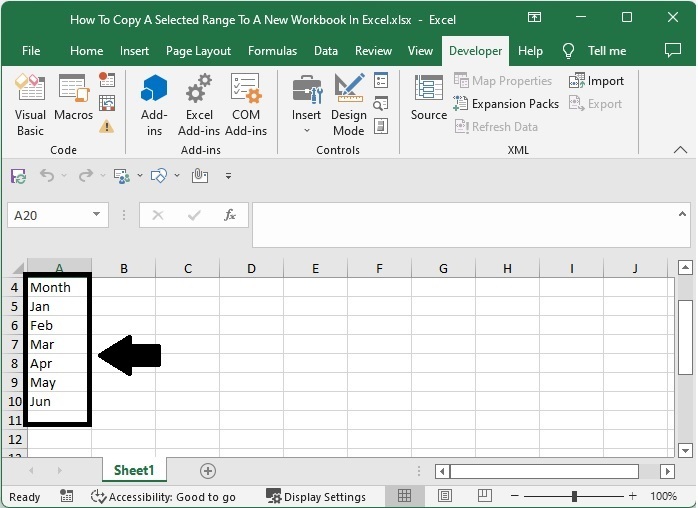The image size is (698, 508).
Task: Click vertical scrollbar down arrow
Action: pyautogui.click(x=685, y=450)
